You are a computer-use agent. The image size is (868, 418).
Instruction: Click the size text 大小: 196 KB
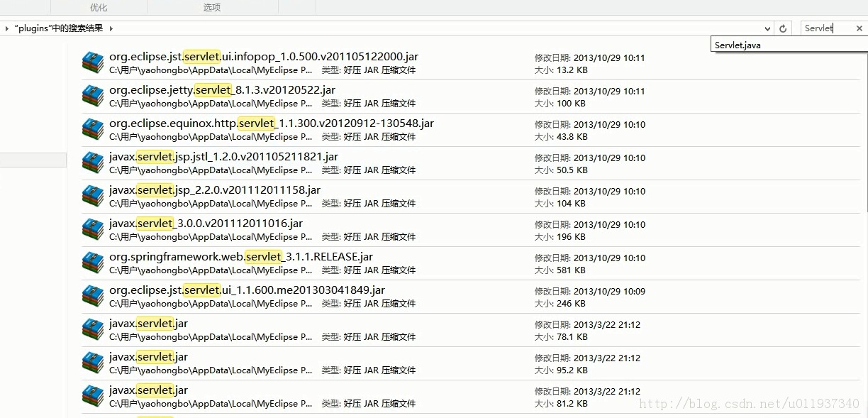(x=560, y=237)
